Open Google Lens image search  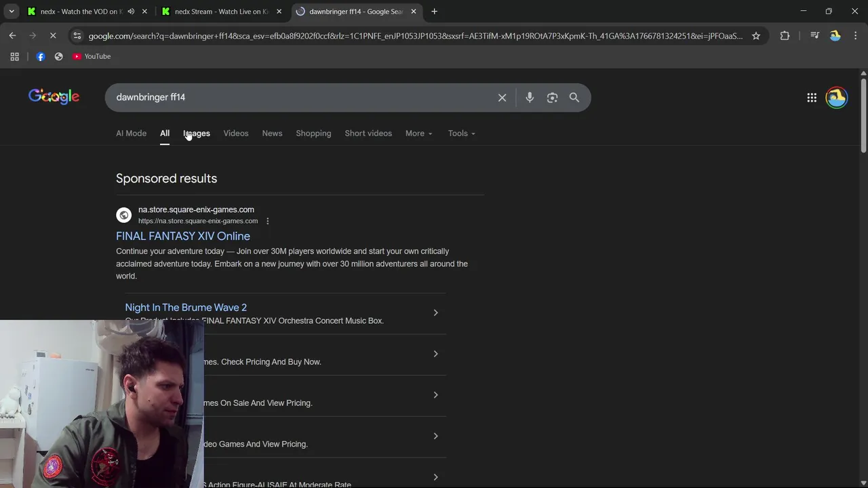pos(552,98)
